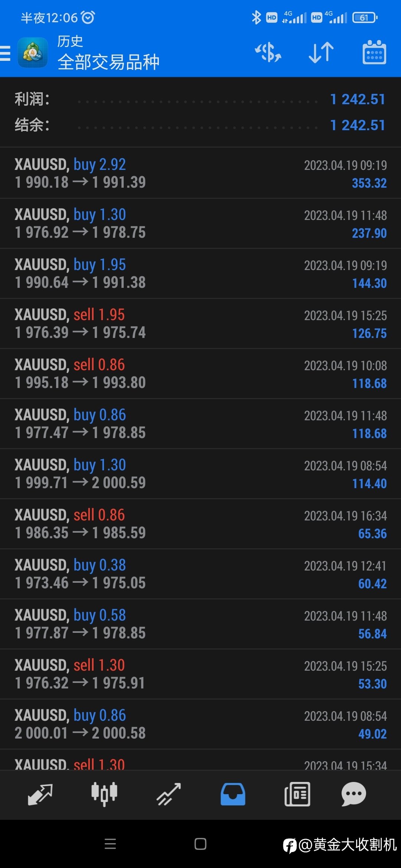
Task: Open trade with profit 237.90
Action: tap(200, 223)
